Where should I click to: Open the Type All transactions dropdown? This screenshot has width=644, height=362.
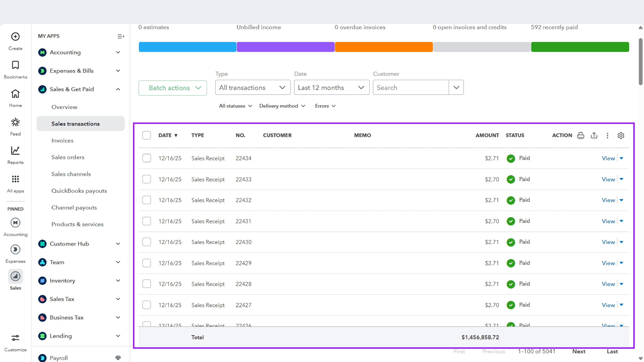point(253,87)
